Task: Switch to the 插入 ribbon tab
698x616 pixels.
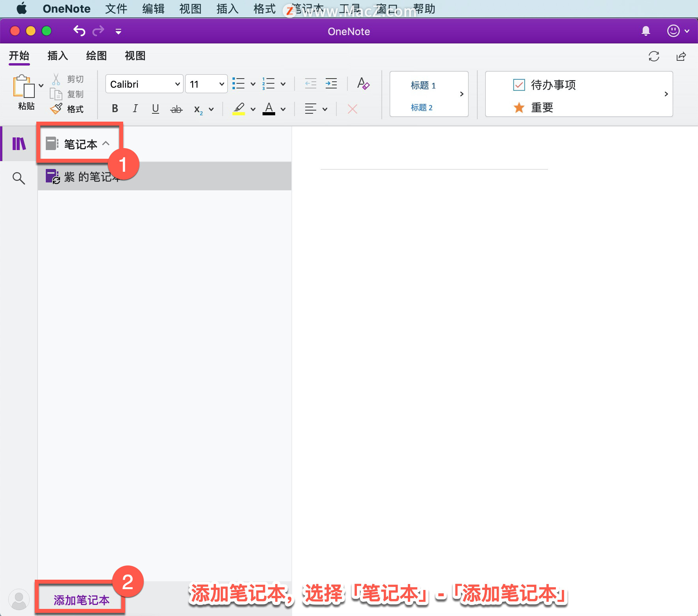Action: pos(58,56)
